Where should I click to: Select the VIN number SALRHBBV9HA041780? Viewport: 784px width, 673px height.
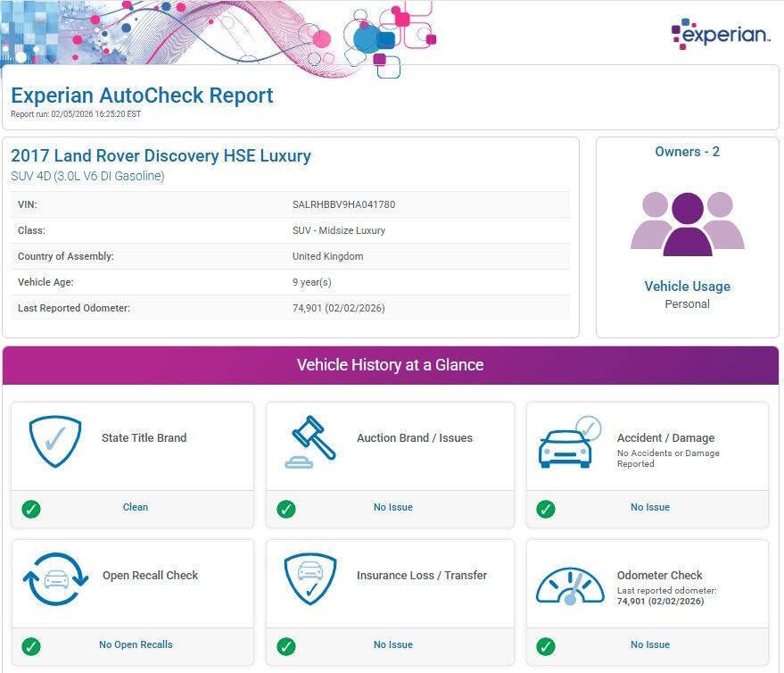point(343,204)
